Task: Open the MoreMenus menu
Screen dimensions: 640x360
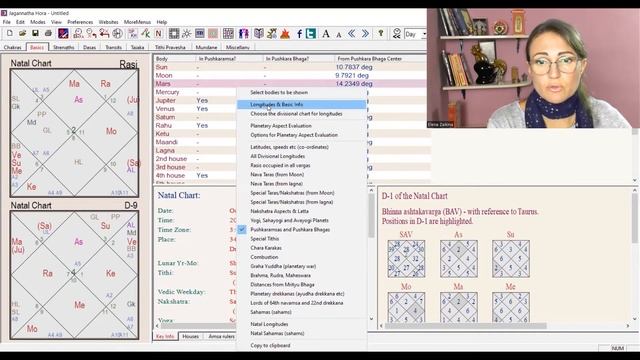Action: point(137,22)
